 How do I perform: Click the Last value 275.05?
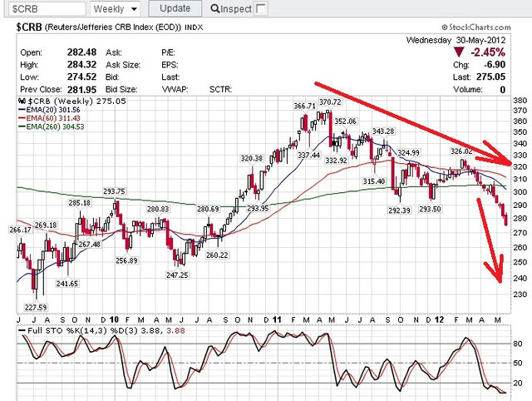pos(490,77)
